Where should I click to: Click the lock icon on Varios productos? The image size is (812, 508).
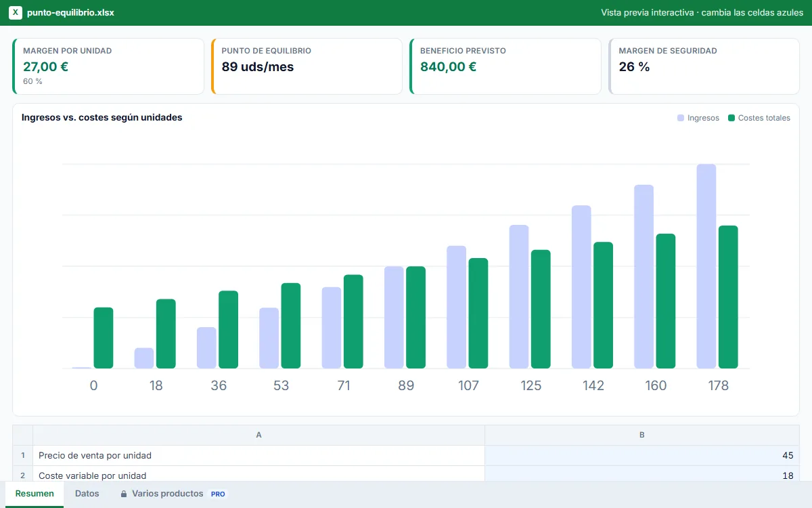[124, 494]
